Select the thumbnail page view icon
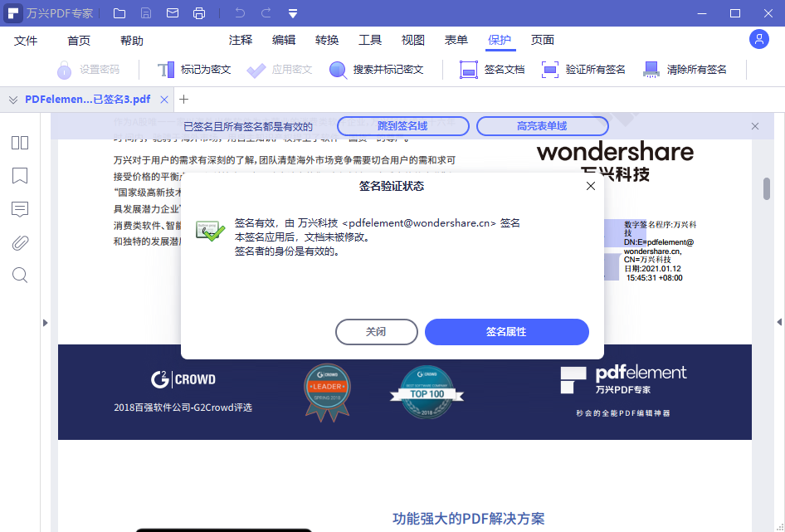The height and width of the screenshot is (532, 785). [19, 142]
